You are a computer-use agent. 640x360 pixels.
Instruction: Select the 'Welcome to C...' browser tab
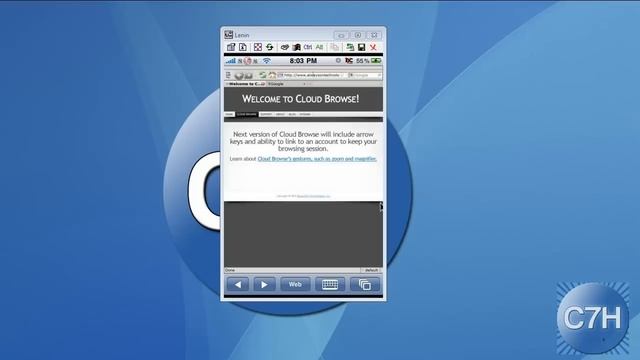coord(245,84)
